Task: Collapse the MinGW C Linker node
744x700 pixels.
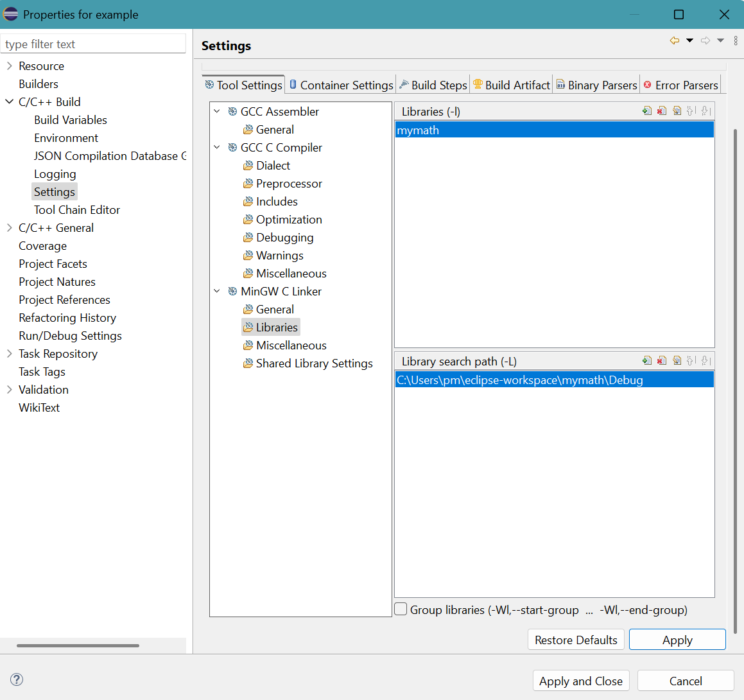Action: click(217, 291)
